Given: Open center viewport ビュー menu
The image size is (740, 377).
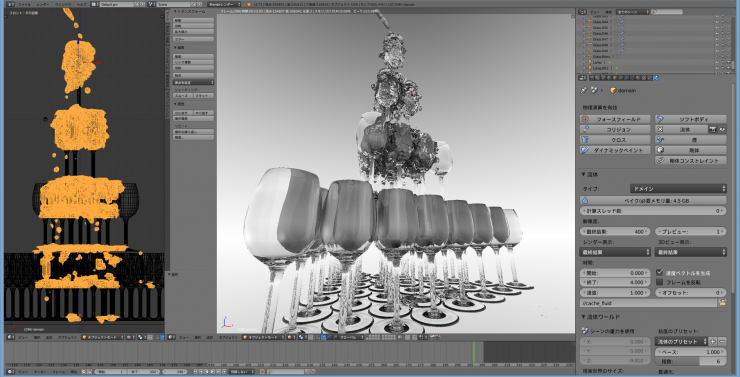Looking at the screenshot, I should pyautogui.click(x=184, y=337).
